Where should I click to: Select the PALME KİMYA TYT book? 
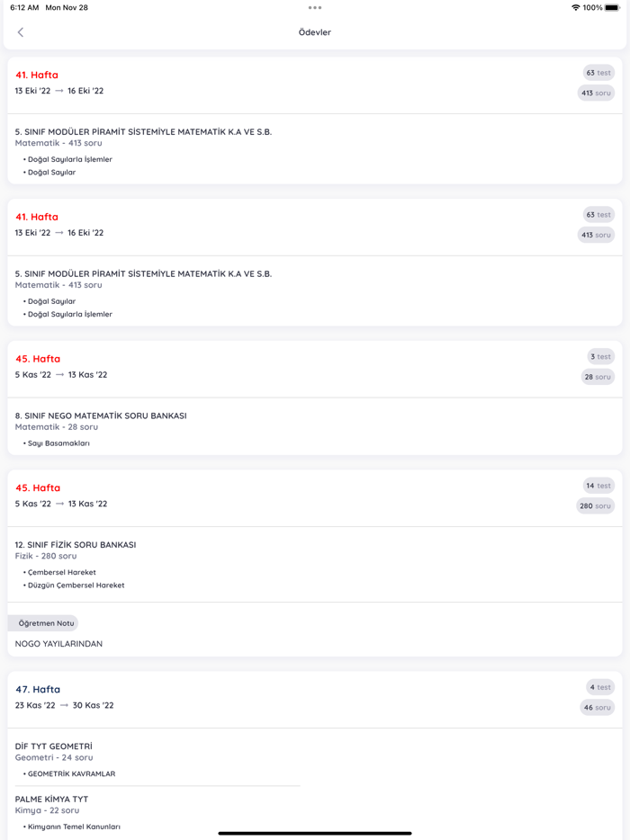(x=51, y=800)
